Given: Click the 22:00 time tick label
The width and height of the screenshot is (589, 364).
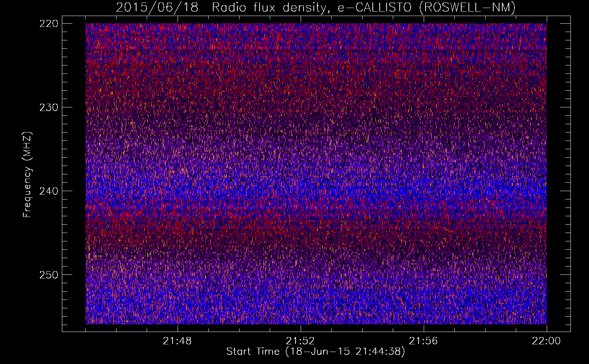Looking at the screenshot, I should click(546, 341).
